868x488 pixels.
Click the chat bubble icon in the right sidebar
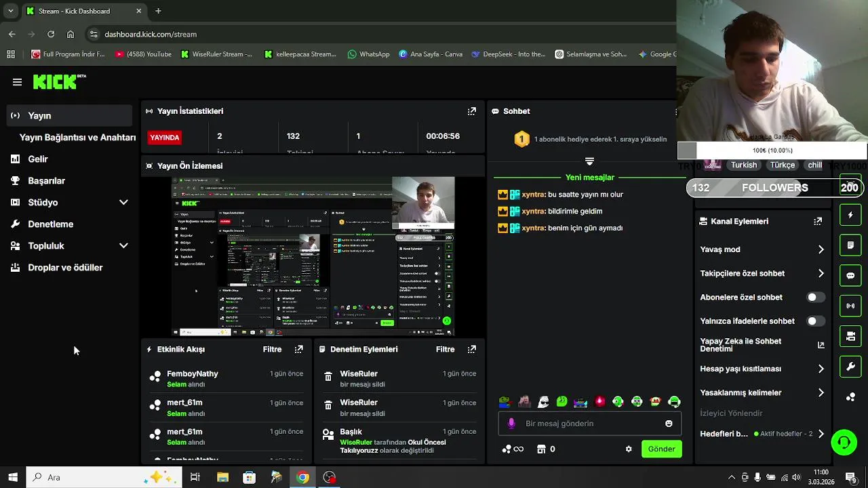(x=850, y=276)
